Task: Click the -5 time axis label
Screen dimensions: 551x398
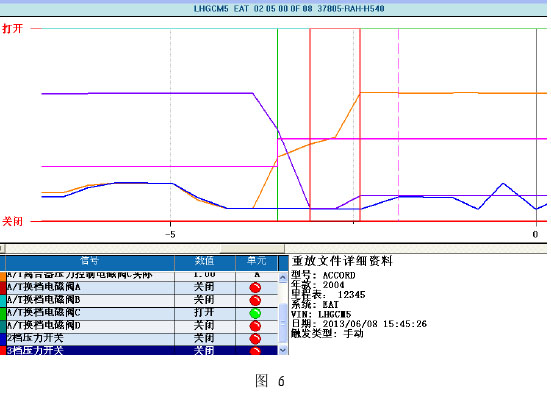Action: (x=170, y=235)
